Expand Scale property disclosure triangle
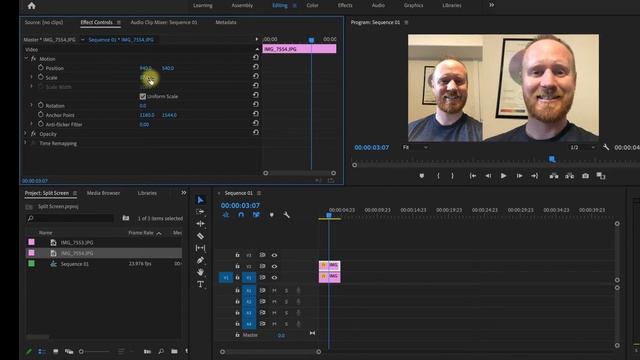 [x=31, y=77]
